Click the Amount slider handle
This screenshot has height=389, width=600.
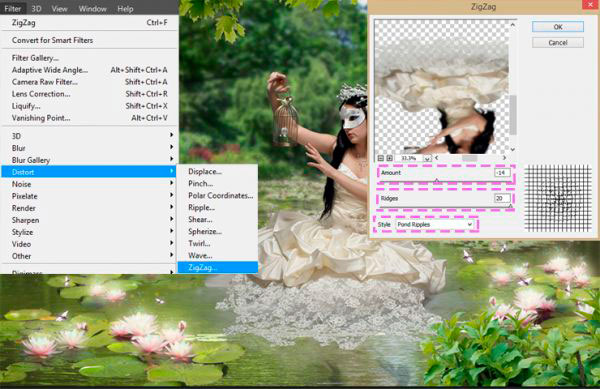tap(437, 181)
